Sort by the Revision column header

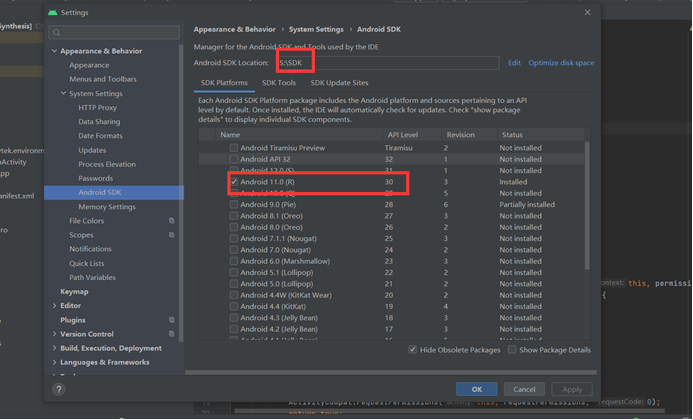[x=469, y=134]
